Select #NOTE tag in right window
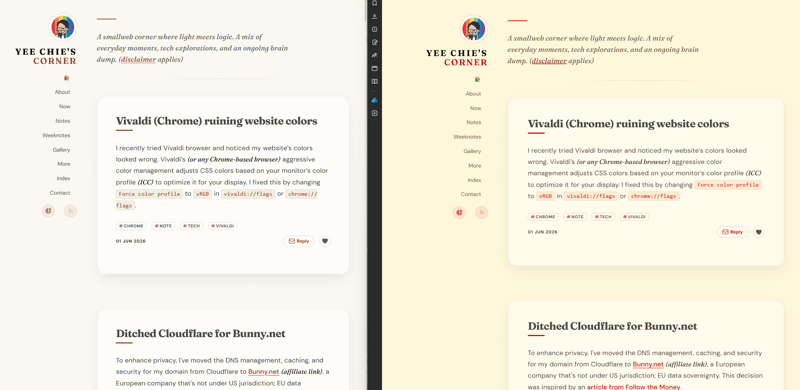The width and height of the screenshot is (800, 390). point(575,217)
